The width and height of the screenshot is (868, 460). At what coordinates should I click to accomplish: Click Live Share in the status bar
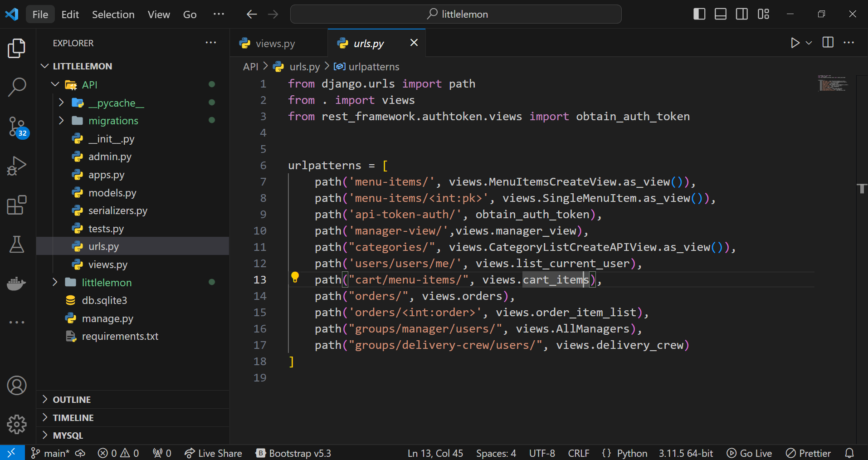click(x=213, y=453)
